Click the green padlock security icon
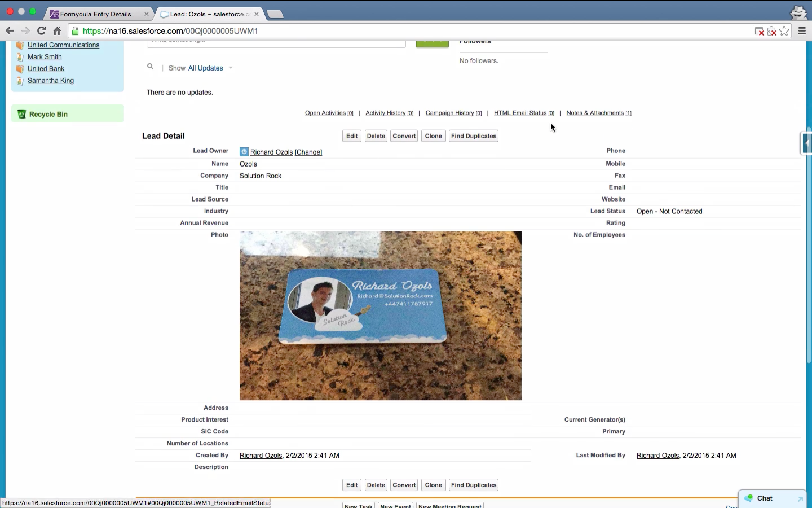The image size is (812, 508). pos(75,31)
